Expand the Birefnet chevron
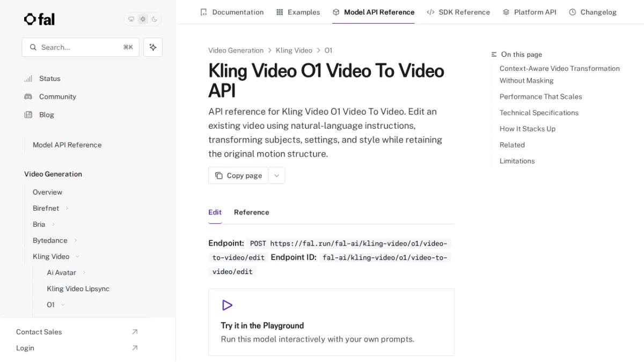This screenshot has height=362, width=644. tap(67, 208)
